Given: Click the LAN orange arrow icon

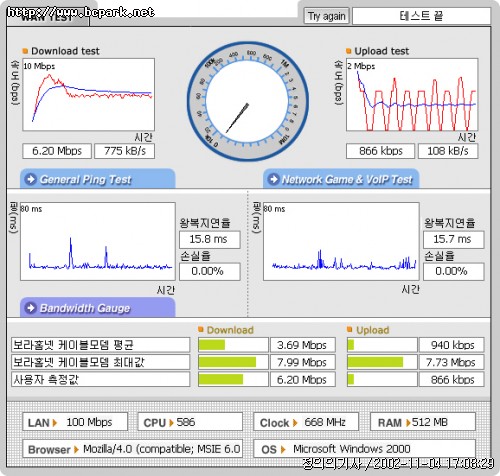Looking at the screenshot, I should 55,423.
